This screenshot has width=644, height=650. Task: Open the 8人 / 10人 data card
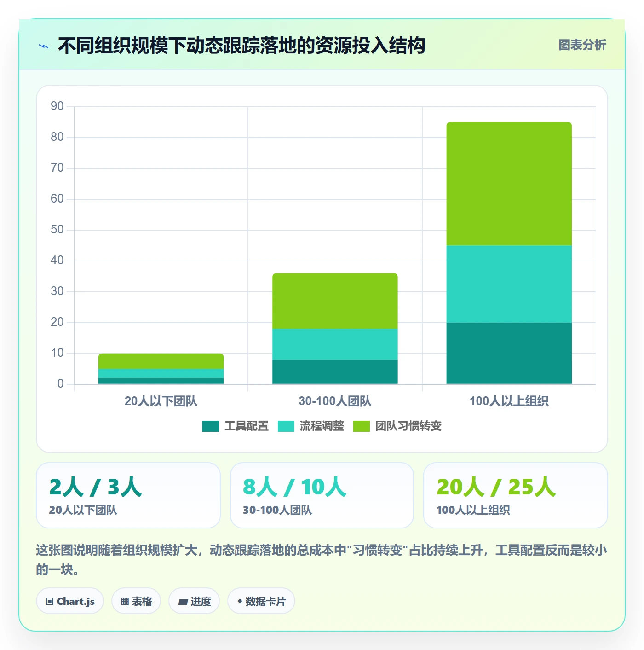coord(322,495)
